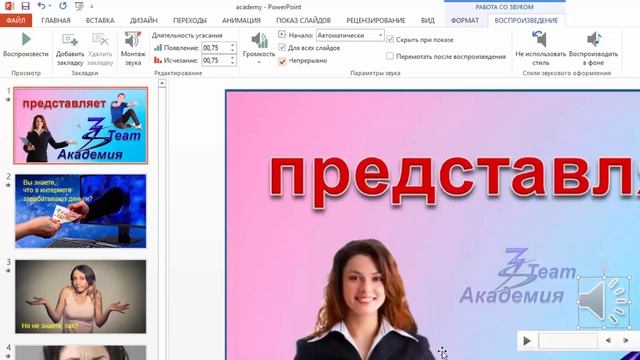The height and width of the screenshot is (360, 640).
Task: Increase the Исчезание fade-out value
Action: point(233,58)
